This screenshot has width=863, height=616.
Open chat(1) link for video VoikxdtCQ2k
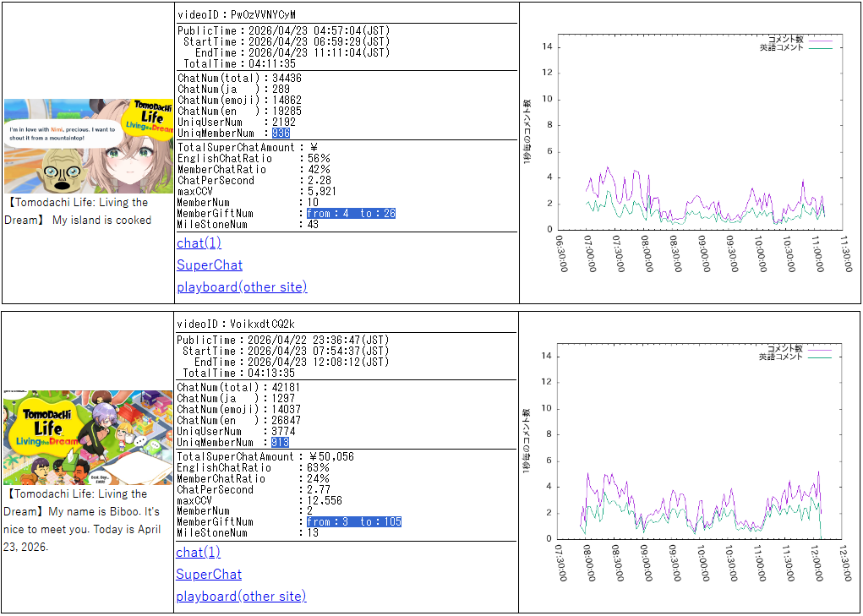[x=198, y=552]
